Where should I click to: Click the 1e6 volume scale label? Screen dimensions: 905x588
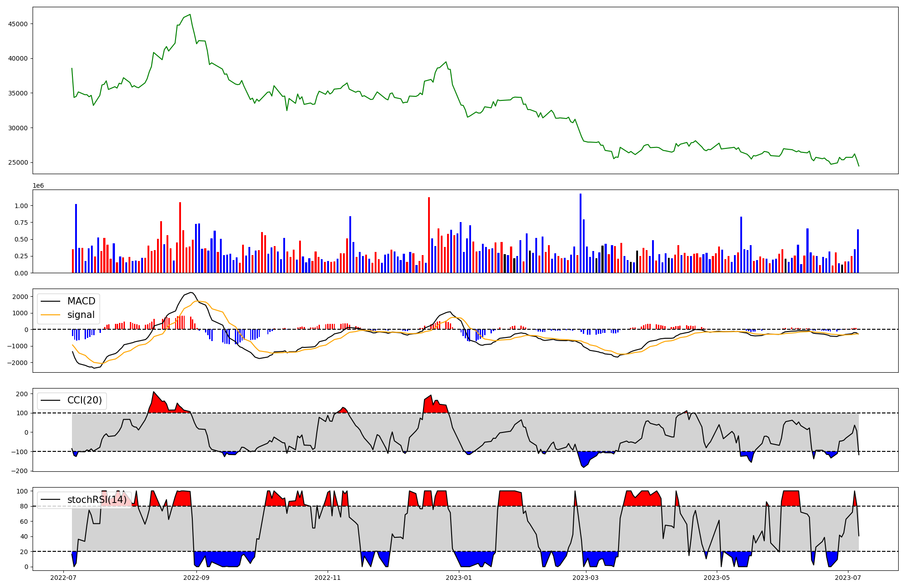click(38, 186)
